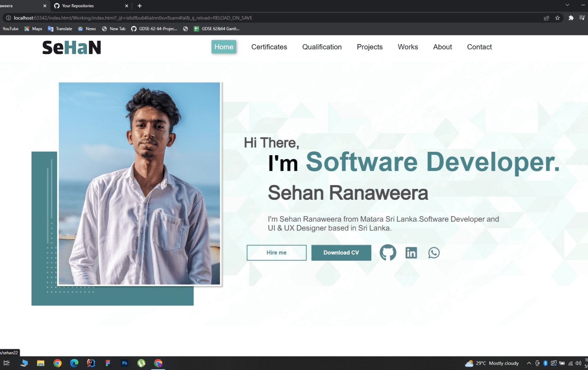Switch to the active Chrome profile window in taskbar
588x370 pixels.
click(x=158, y=363)
